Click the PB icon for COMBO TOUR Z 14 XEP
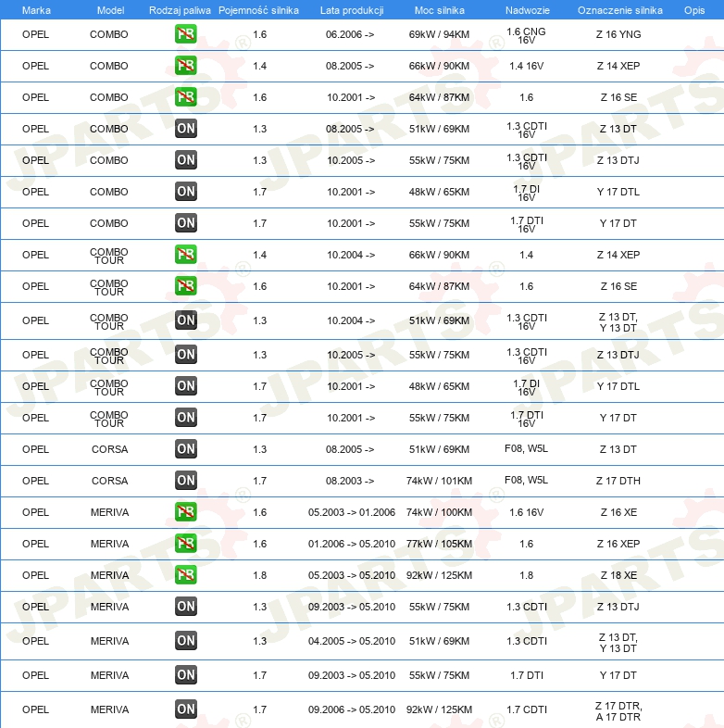This screenshot has height=728, width=724. 186,255
